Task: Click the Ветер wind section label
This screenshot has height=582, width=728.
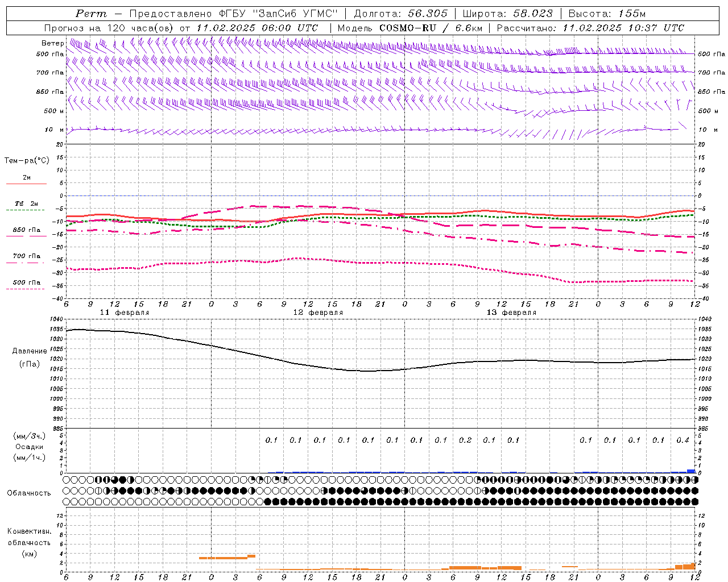Action: [53, 43]
